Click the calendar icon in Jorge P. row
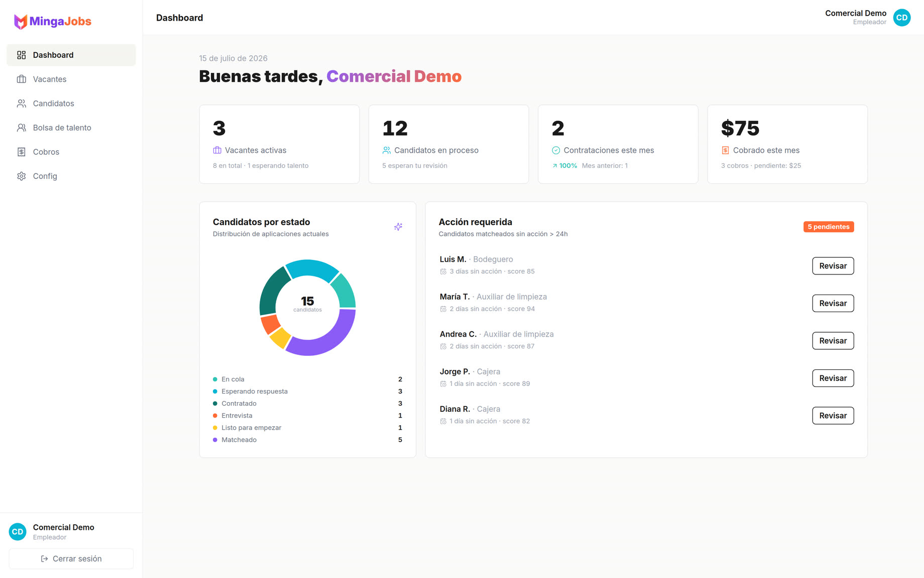 click(x=443, y=384)
